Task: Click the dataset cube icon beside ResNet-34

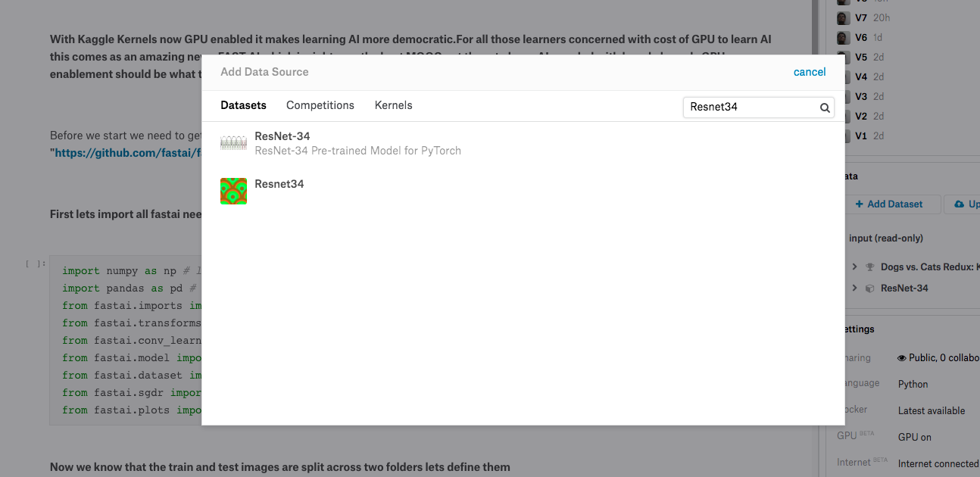Action: [x=870, y=288]
